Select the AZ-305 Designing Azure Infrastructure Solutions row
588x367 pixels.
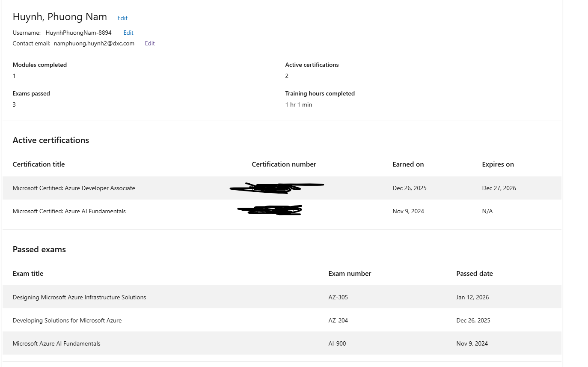click(x=79, y=297)
